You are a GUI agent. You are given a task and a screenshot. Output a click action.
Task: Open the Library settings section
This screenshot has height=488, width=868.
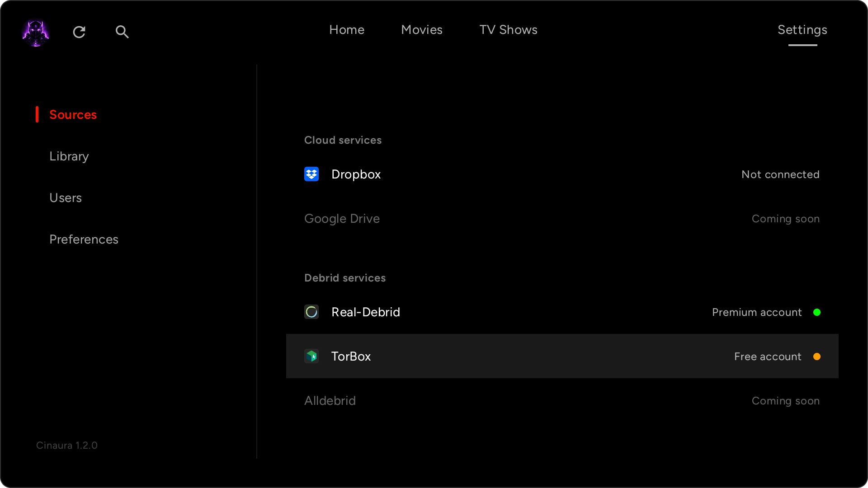pos(69,156)
